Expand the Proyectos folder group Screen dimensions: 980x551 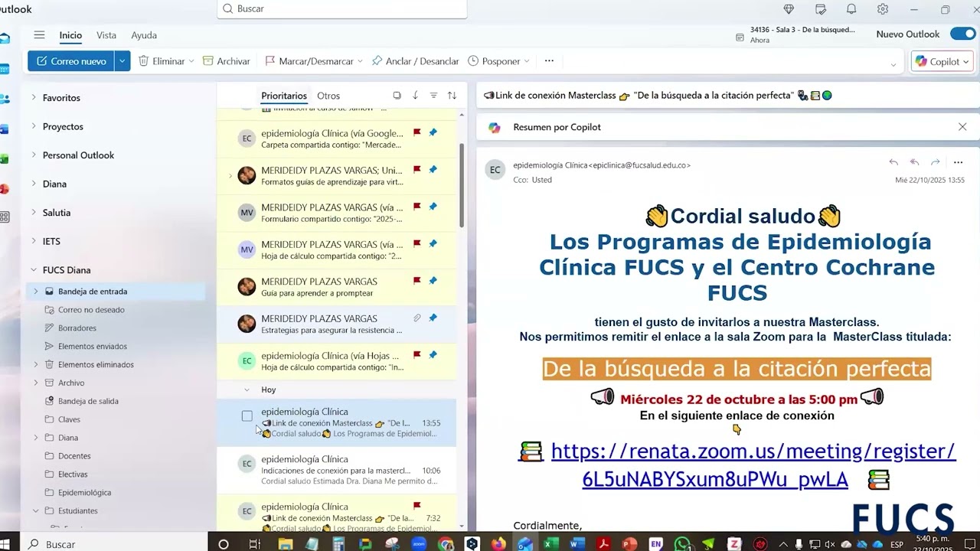tap(34, 126)
